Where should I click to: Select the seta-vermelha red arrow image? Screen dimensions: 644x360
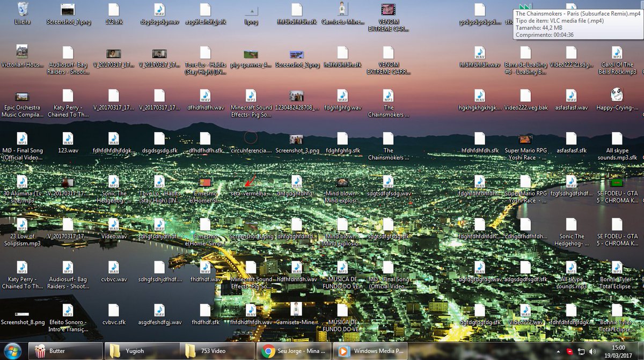tap(251, 185)
